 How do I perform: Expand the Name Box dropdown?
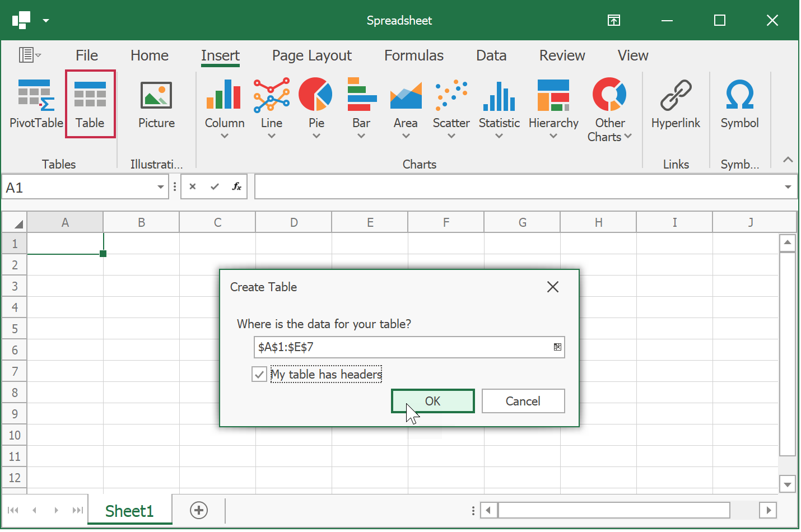161,187
